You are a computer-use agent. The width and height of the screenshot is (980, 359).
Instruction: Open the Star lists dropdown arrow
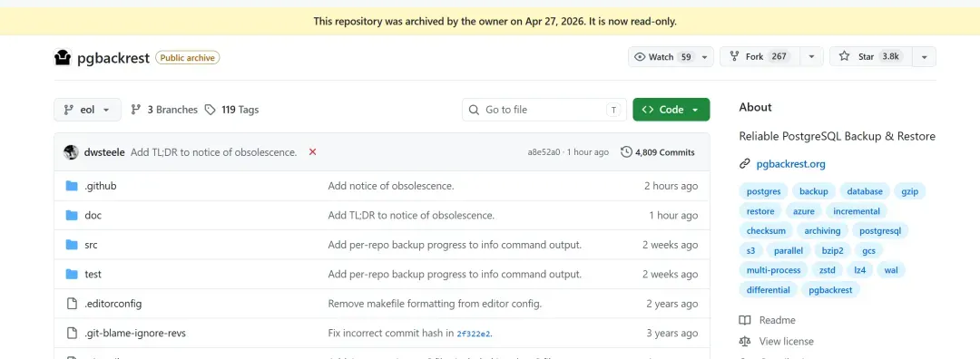pos(925,57)
